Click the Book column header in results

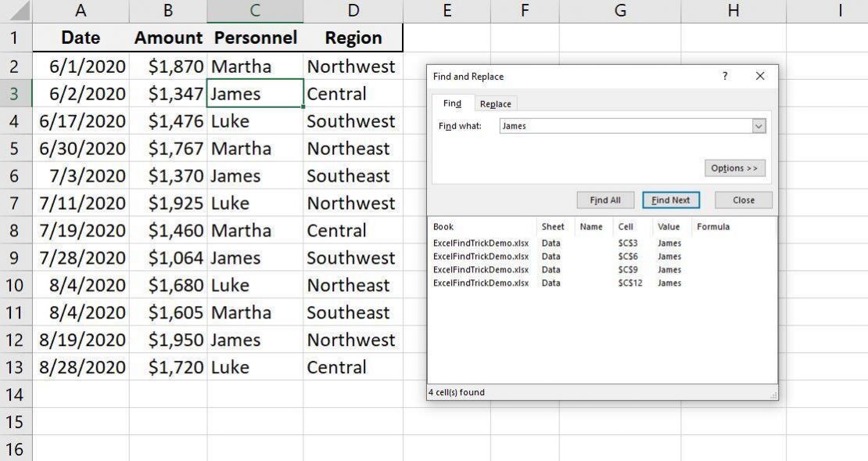click(x=443, y=227)
